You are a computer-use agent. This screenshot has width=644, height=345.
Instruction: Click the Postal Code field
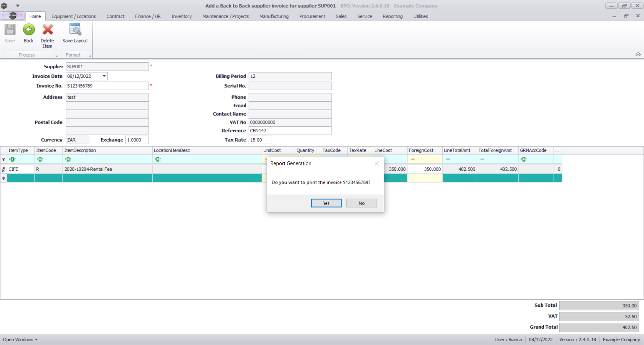pyautogui.click(x=107, y=123)
